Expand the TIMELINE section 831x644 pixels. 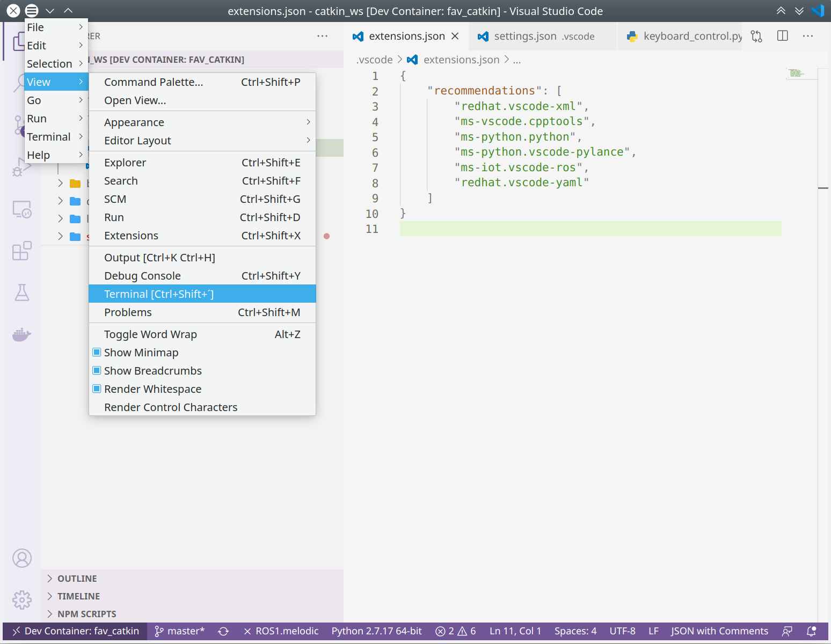[x=192, y=596]
